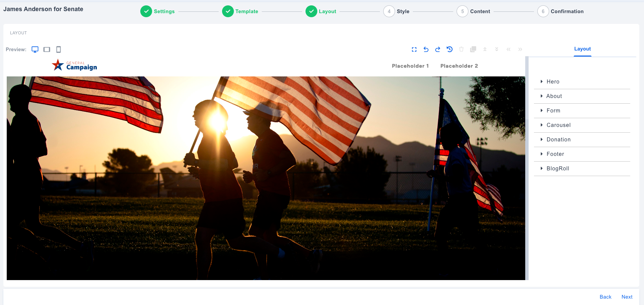
Task: Expand the Donation section
Action: click(558, 139)
